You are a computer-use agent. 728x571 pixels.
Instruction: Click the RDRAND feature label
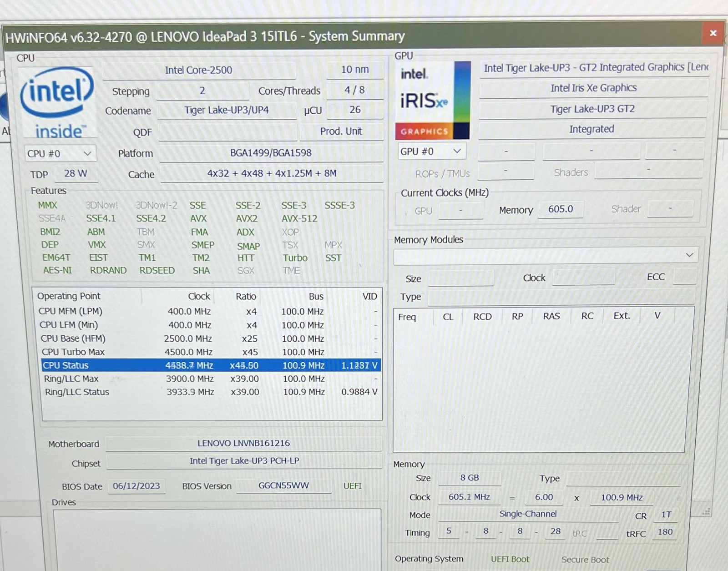point(108,270)
